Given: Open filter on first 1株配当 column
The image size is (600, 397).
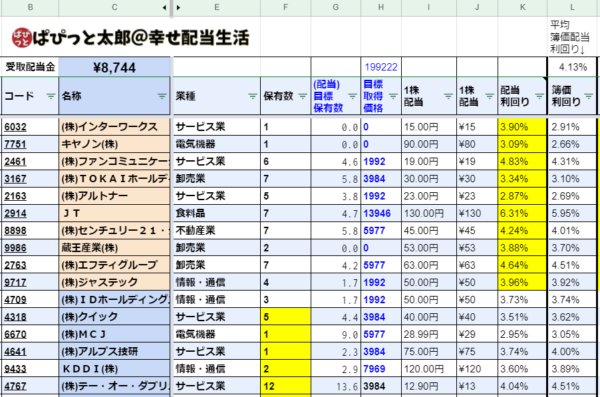Looking at the screenshot, I should (448, 96).
